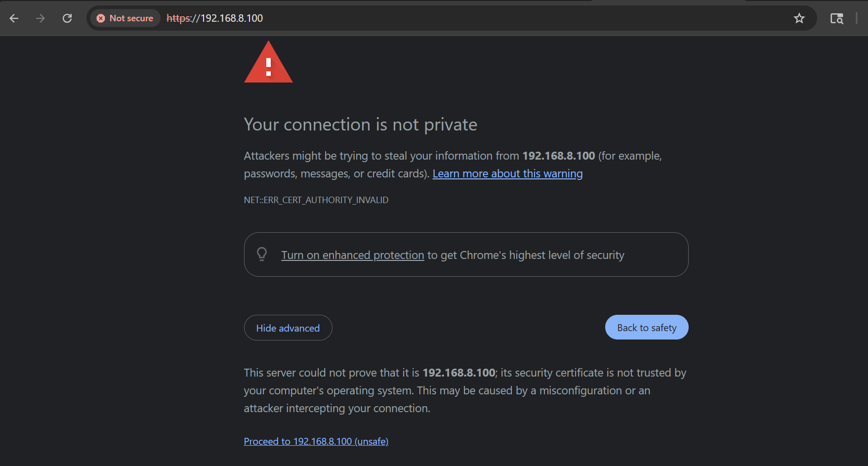Open the Google Lens search icon
This screenshot has height=466, width=868.
(x=836, y=18)
